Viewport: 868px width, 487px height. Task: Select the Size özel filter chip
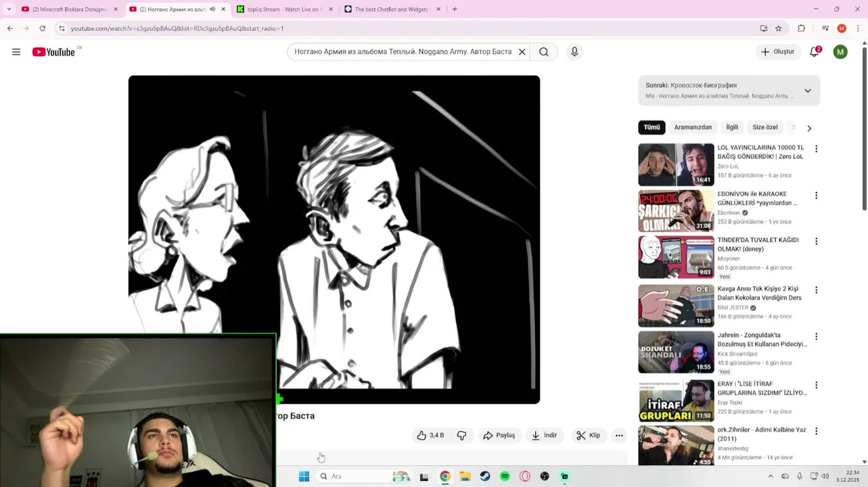tap(765, 127)
